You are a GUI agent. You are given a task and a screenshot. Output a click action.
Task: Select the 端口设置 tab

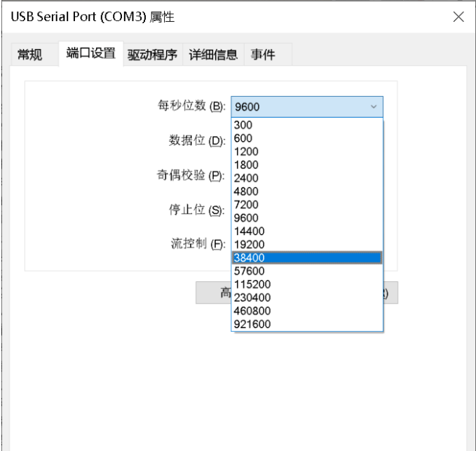90,54
